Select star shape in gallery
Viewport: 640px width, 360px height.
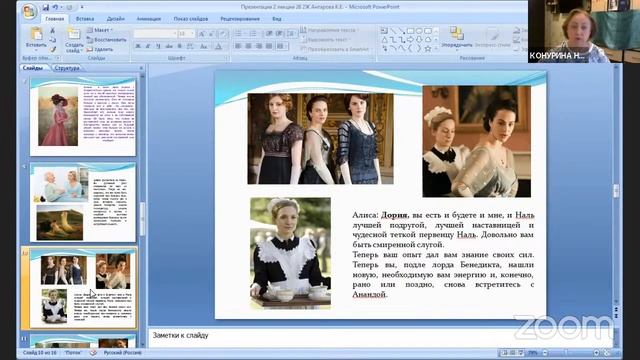pos(428,49)
